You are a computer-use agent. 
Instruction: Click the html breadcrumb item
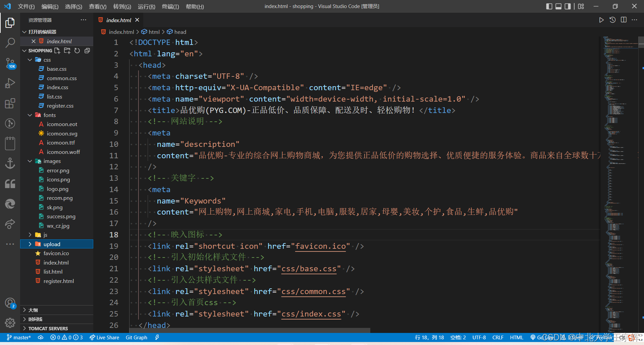(x=151, y=32)
